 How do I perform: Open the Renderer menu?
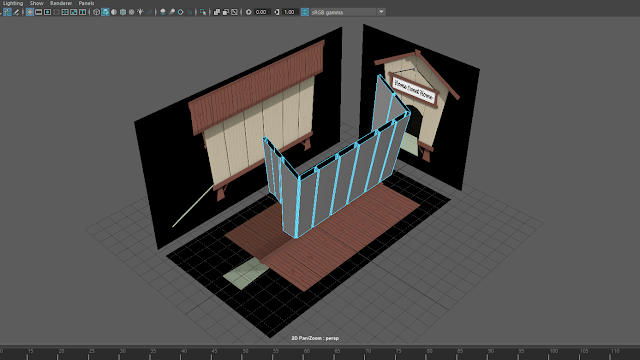(x=61, y=3)
